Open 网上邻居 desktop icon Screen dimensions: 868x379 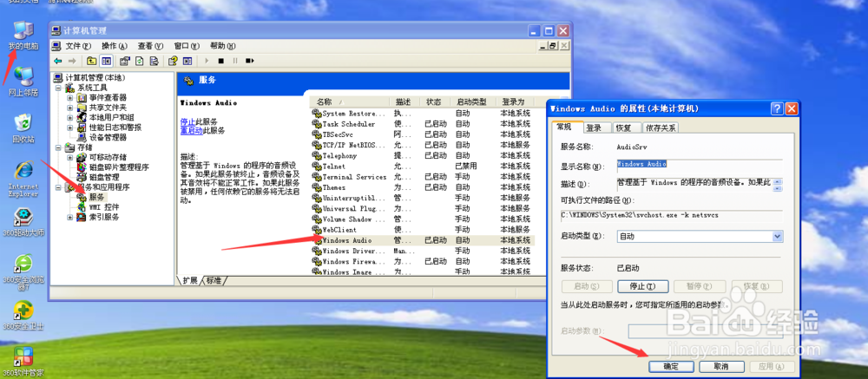coord(23,82)
